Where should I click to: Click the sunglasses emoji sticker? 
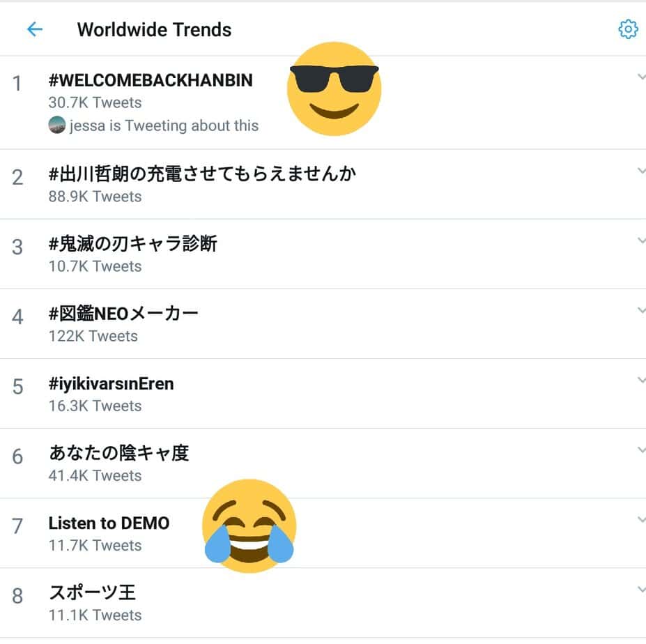coord(334,89)
